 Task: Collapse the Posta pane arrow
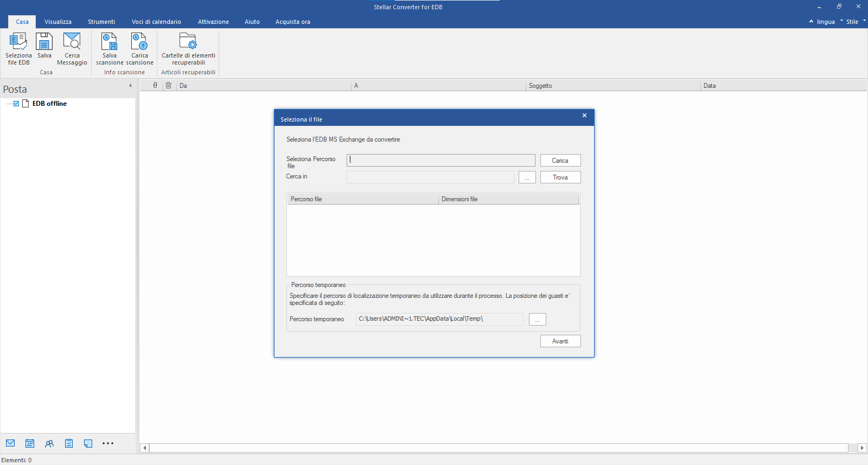[130, 86]
